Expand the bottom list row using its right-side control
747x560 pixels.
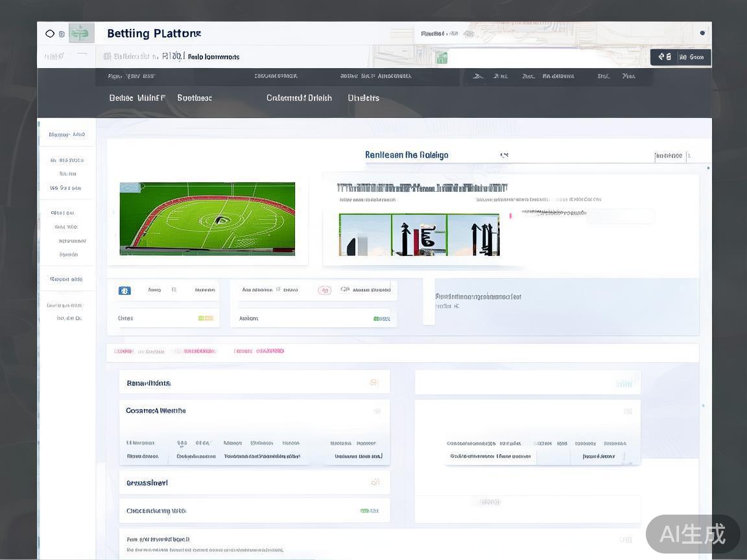(625, 539)
